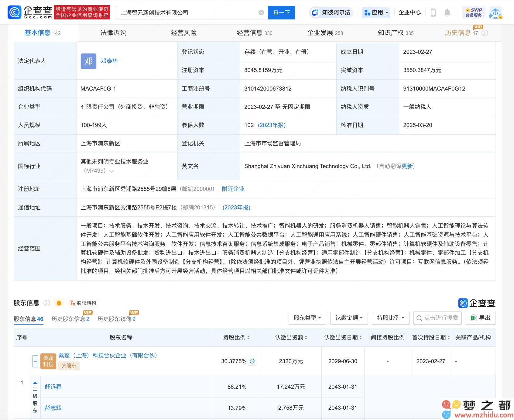The height and width of the screenshot is (420, 514).
Task: Open the 持股比例 filter dropdown
Action: pyautogui.click(x=391, y=318)
